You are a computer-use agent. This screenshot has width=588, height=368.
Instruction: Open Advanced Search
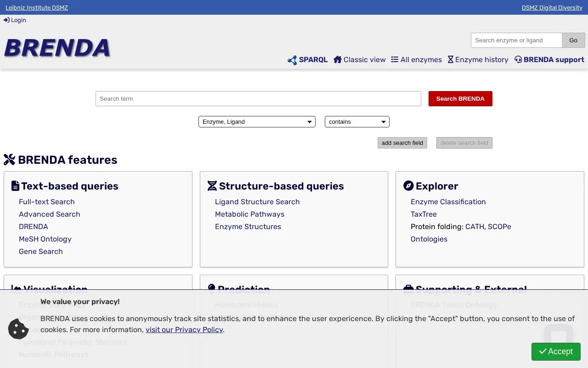tap(50, 214)
